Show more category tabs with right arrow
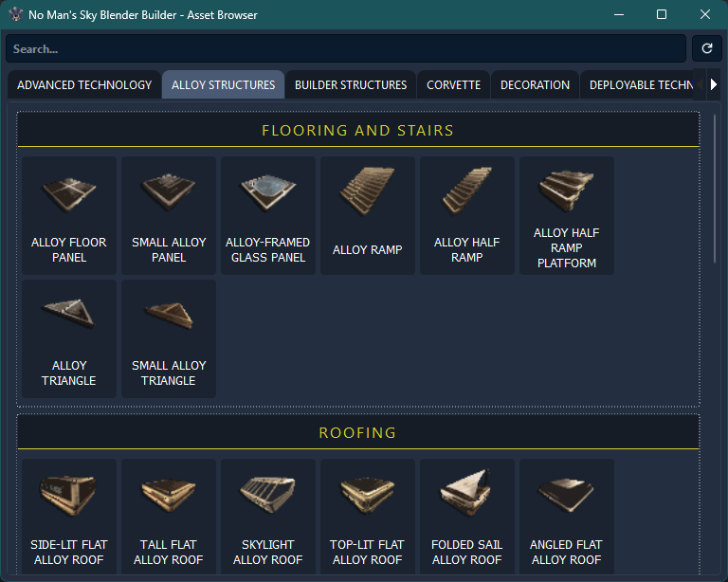This screenshot has height=582, width=728. point(714,84)
